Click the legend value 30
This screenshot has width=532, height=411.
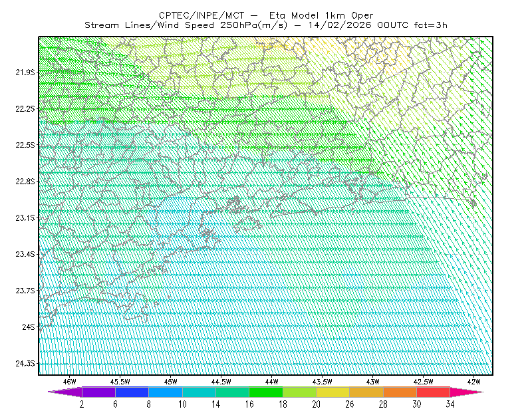pos(417,404)
